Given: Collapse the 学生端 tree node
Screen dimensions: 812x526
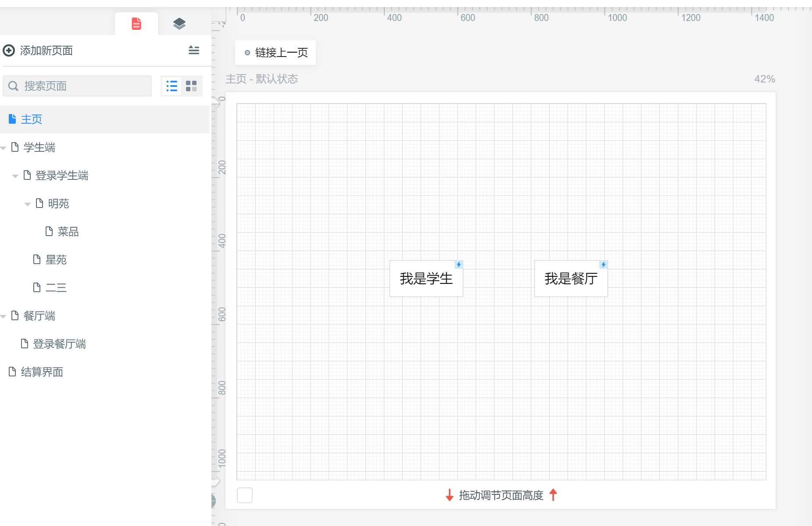Looking at the screenshot, I should pyautogui.click(x=4, y=148).
